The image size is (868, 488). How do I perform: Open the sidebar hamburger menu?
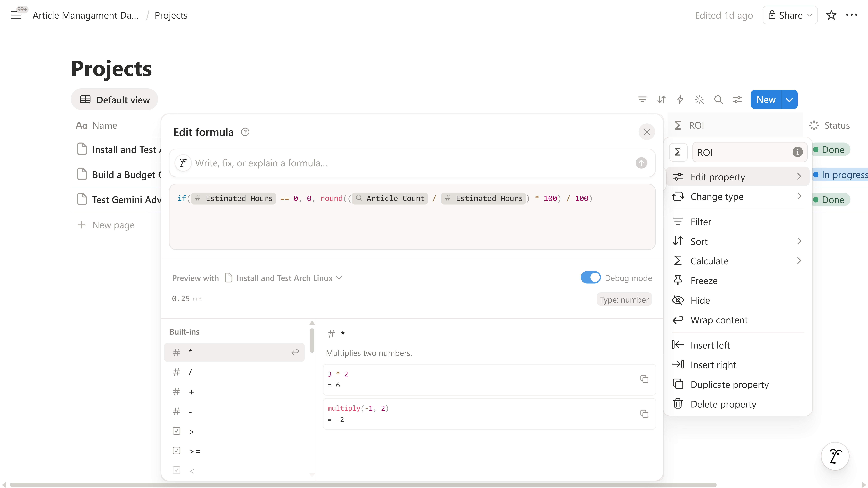coord(16,15)
